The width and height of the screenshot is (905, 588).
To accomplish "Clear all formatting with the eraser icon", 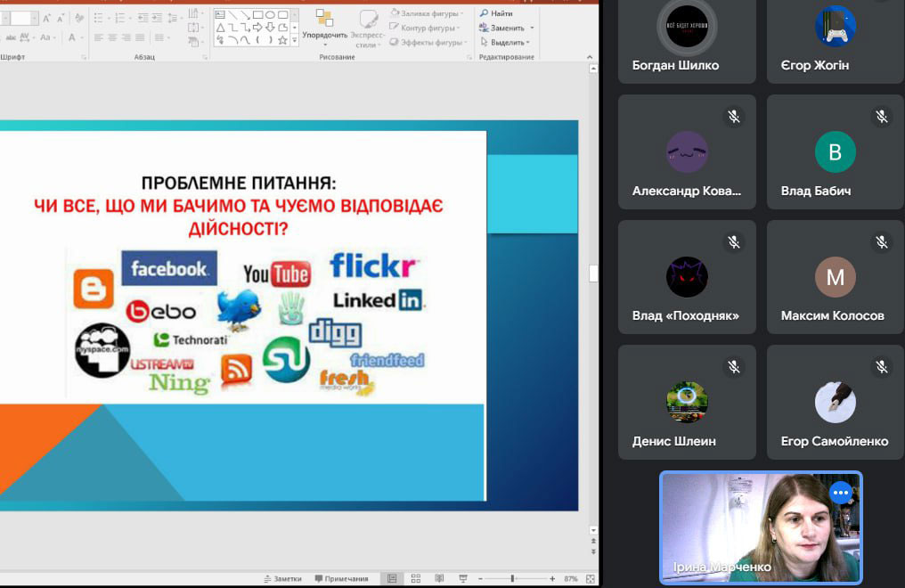I will coord(79,18).
